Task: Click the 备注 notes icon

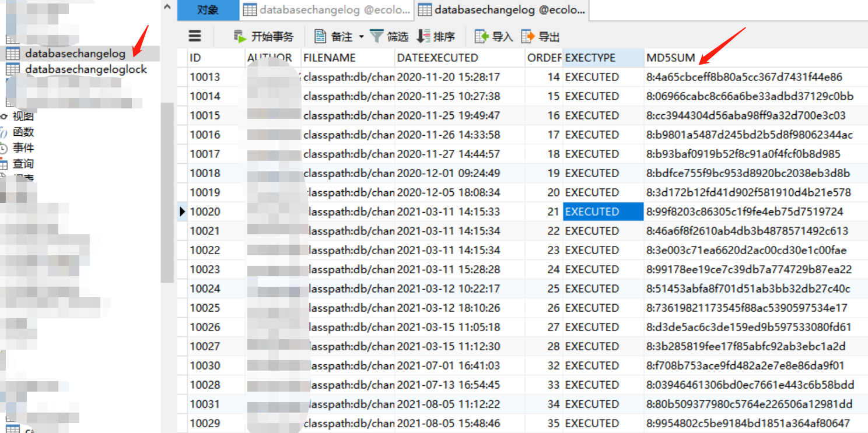Action: pos(320,36)
